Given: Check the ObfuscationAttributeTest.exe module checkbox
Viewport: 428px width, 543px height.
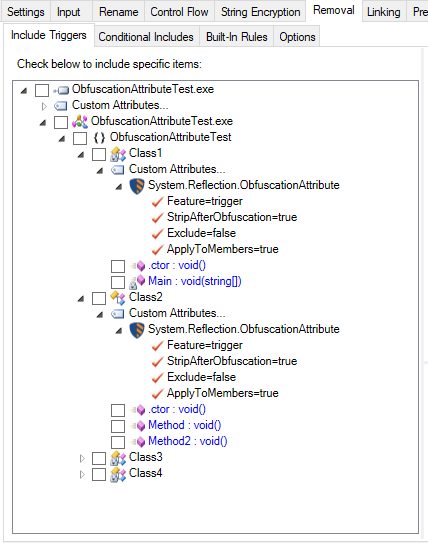Looking at the screenshot, I should coord(61,122).
